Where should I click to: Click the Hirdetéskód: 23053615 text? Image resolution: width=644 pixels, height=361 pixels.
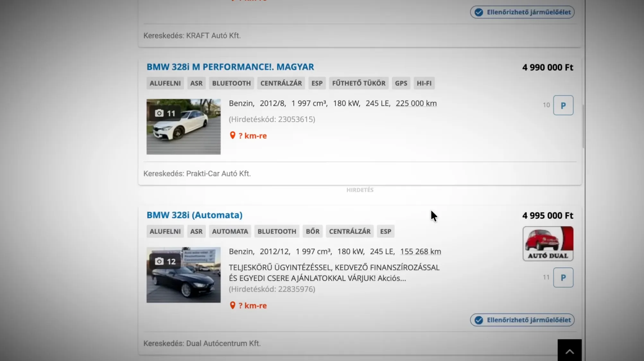272,119
